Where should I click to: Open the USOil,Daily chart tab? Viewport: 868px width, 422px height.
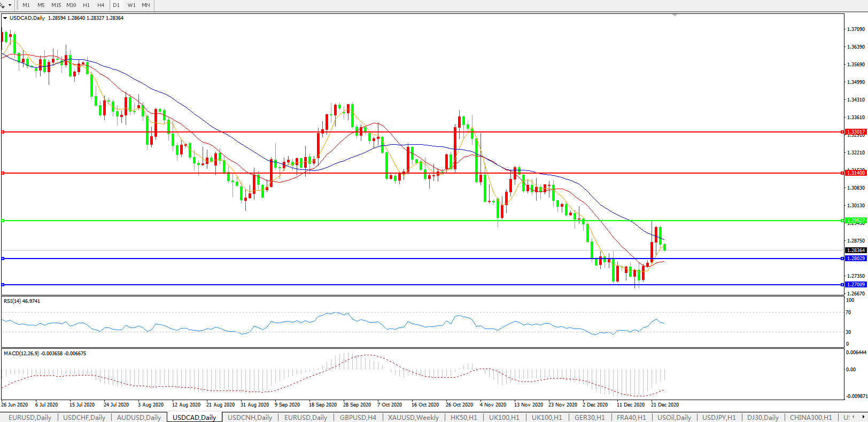pos(673,417)
